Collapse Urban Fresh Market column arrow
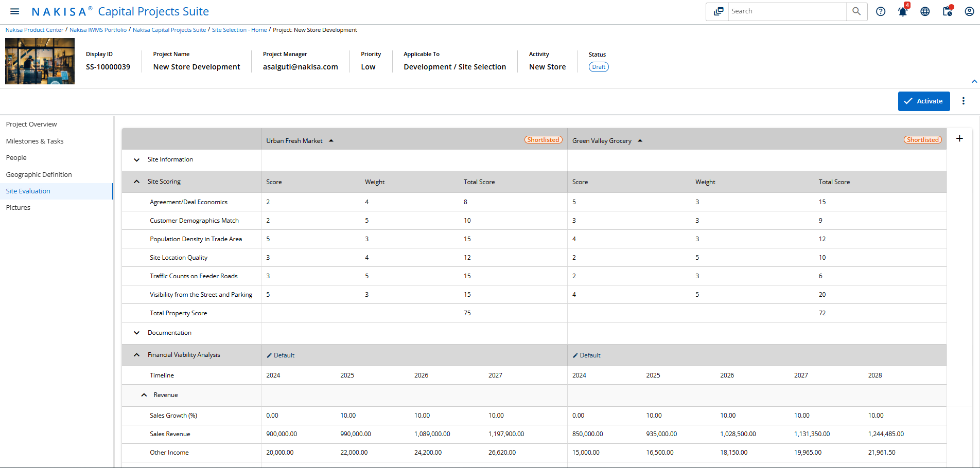Viewport: 980px width, 468px height. tap(331, 141)
